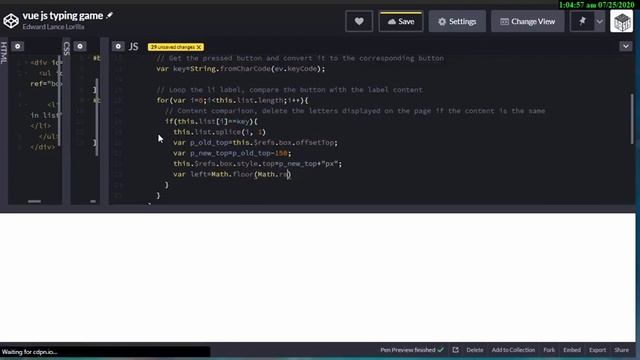The width and height of the screenshot is (640, 360).
Task: Select the JS panel label
Action: 133,47
